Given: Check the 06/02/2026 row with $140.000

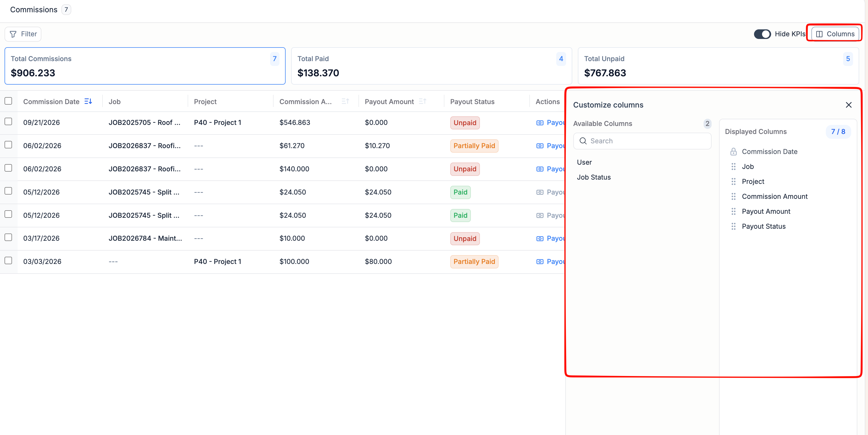Looking at the screenshot, I should (x=9, y=168).
